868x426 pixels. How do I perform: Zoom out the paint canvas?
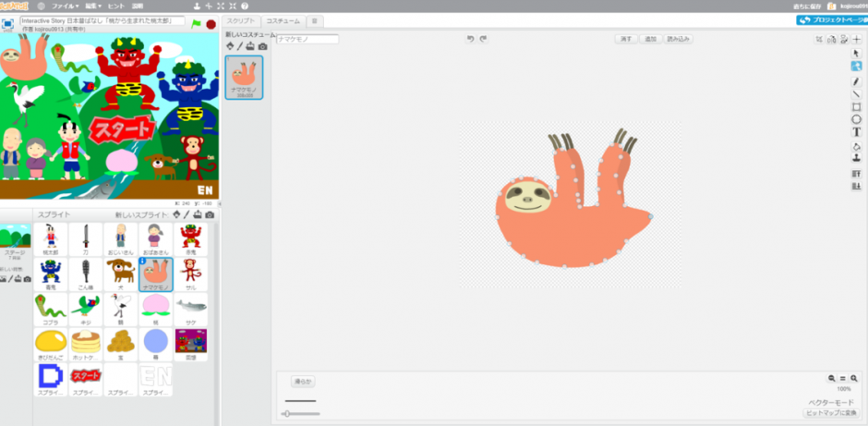point(832,379)
